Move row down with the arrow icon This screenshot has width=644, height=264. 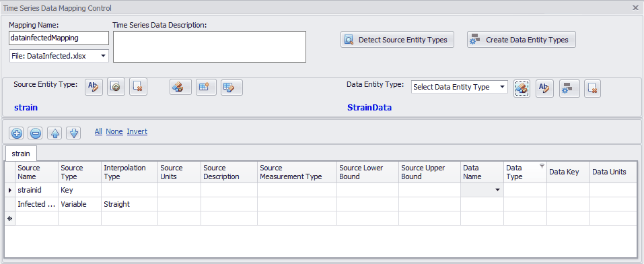point(73,133)
